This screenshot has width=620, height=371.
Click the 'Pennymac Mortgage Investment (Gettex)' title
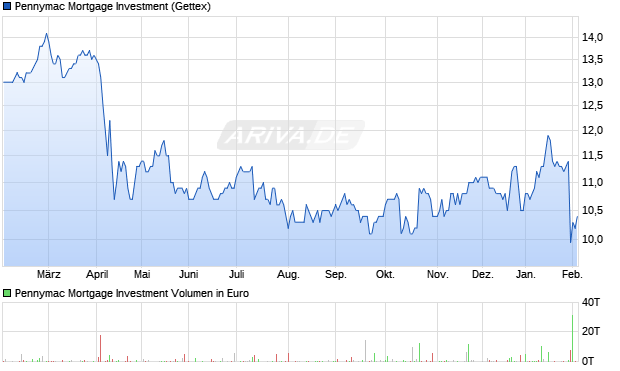pos(113,6)
